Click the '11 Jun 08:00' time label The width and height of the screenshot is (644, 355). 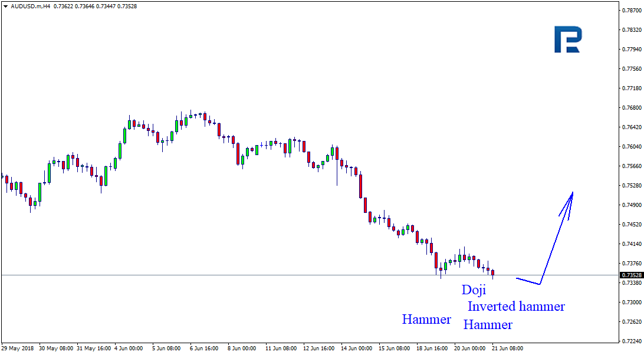point(280,349)
